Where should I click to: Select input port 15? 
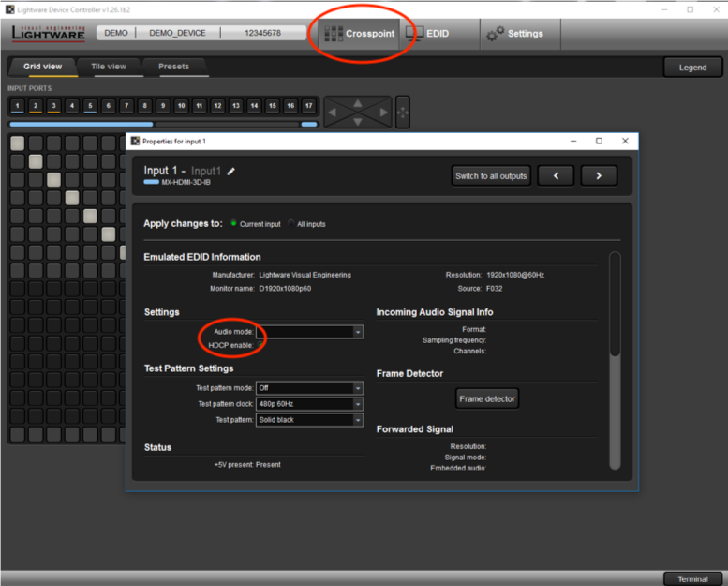coord(272,106)
